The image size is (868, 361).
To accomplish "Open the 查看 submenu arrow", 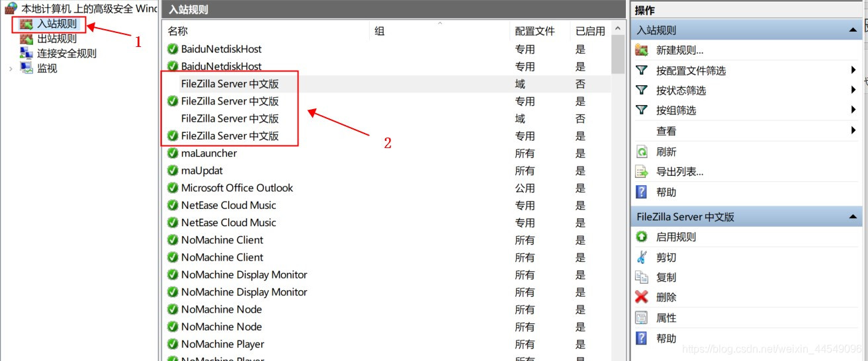I will pyautogui.click(x=854, y=131).
